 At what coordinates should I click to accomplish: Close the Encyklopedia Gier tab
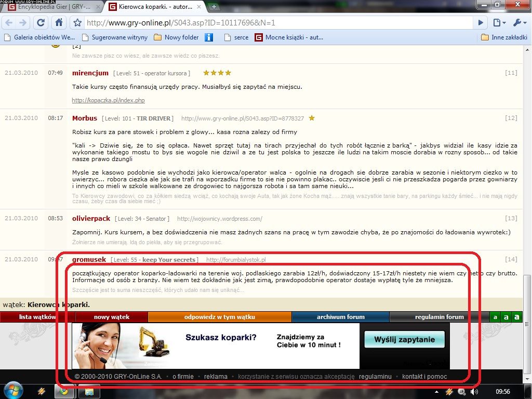(98, 7)
